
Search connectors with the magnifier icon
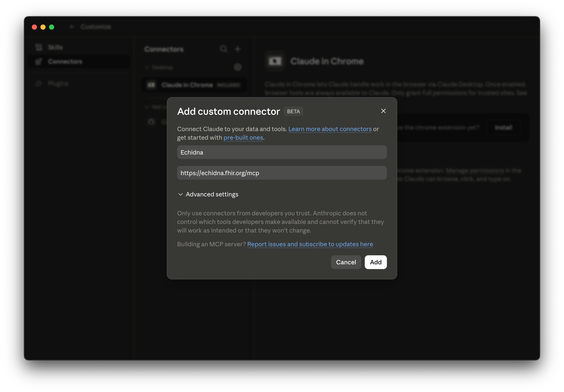pyautogui.click(x=224, y=49)
